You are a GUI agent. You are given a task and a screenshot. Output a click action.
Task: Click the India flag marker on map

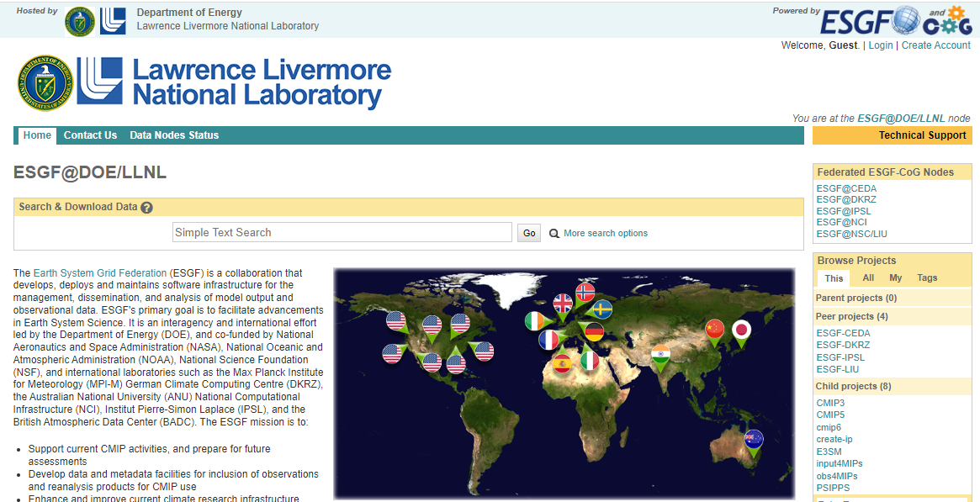point(660,356)
